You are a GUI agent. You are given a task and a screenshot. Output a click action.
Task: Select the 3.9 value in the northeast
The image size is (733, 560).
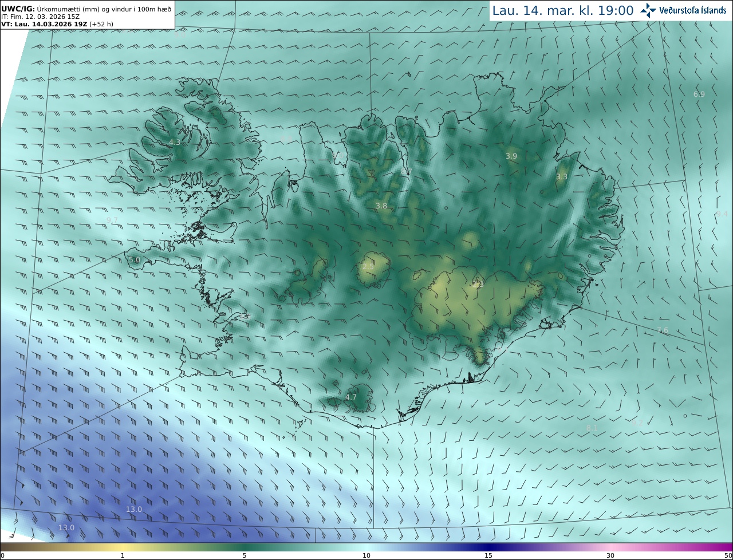pyautogui.click(x=511, y=156)
